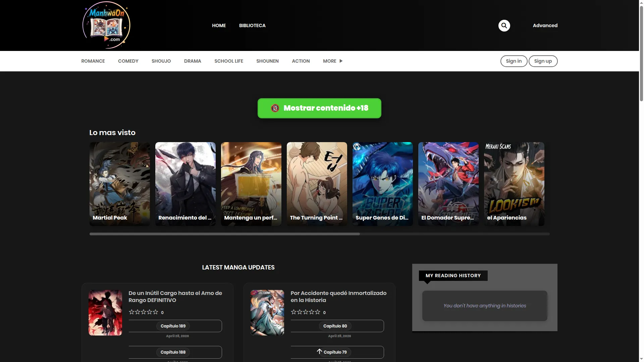Open the search magnifier icon
The image size is (644, 362).
point(504,25)
